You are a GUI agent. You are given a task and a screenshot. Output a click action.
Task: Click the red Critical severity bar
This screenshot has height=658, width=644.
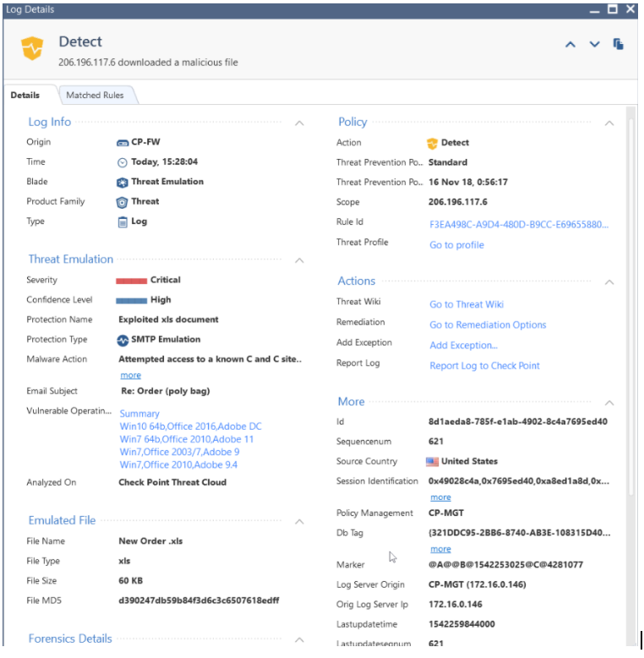point(131,281)
